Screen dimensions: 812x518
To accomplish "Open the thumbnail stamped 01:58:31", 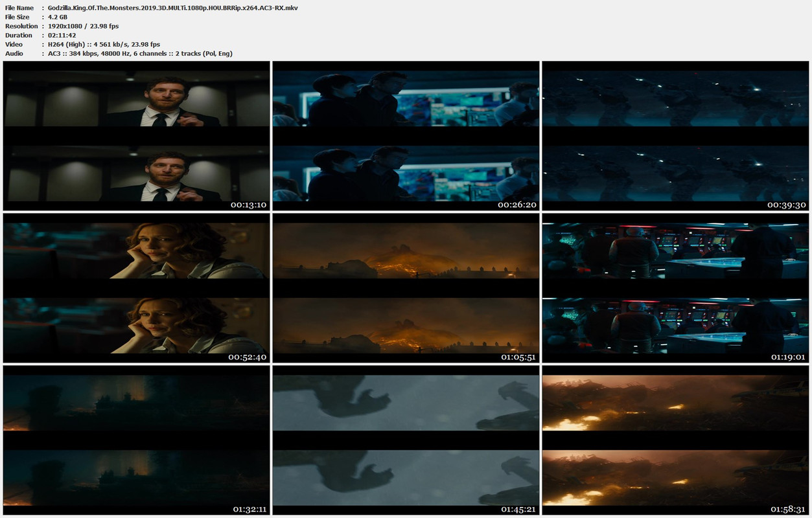I will tap(675, 440).
